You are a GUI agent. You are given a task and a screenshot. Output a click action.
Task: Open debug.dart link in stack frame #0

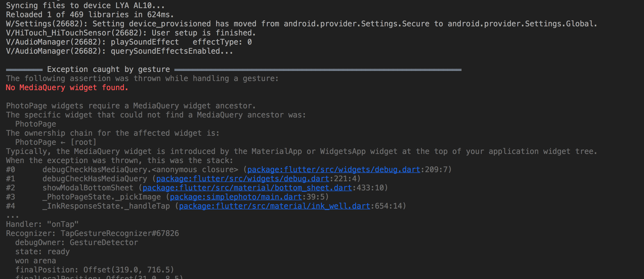[333, 170]
